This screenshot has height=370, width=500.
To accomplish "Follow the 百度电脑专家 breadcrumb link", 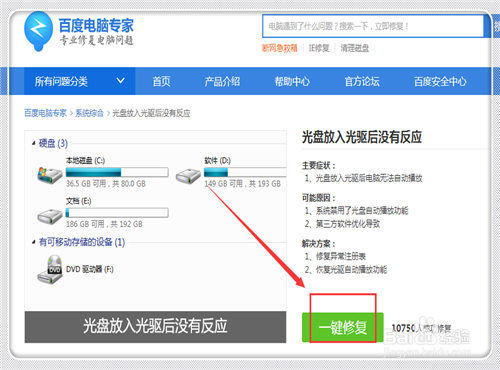I will point(46,113).
